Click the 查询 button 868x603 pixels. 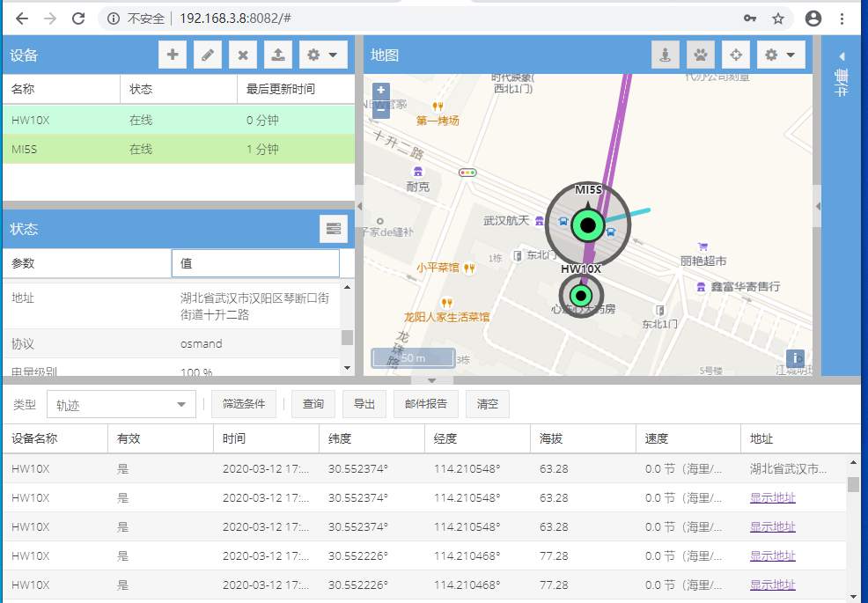point(313,404)
